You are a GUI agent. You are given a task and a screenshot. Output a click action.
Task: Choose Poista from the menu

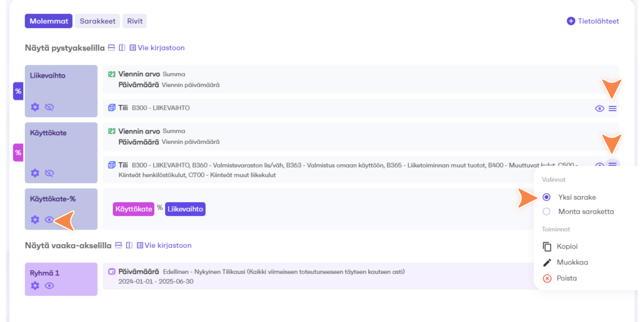560,278
